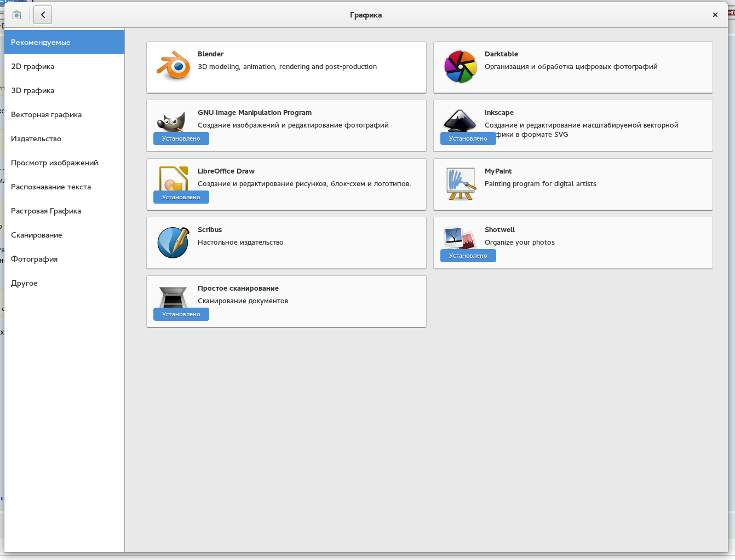Click 'Сканирование документов' description
735x560 pixels.
tap(243, 301)
